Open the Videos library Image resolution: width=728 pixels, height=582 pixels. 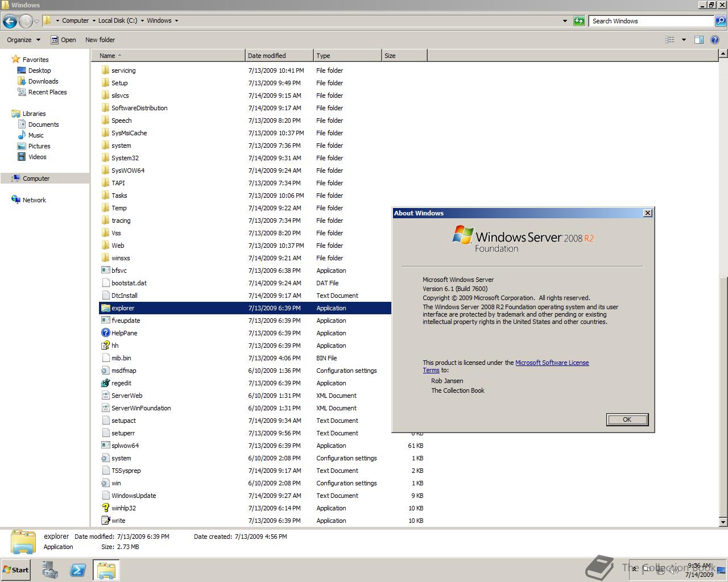37,157
